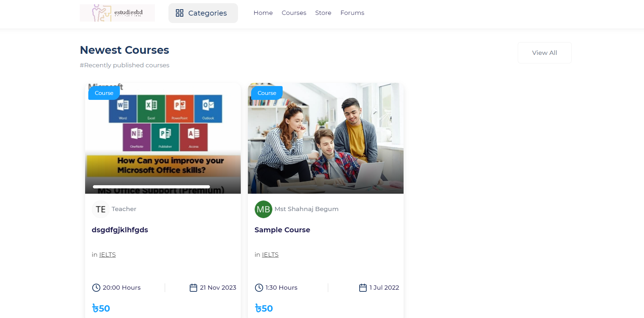Image resolution: width=644 pixels, height=318 pixels.
Task: Click clock icon beside 1:30 Hours
Action: [x=259, y=288]
